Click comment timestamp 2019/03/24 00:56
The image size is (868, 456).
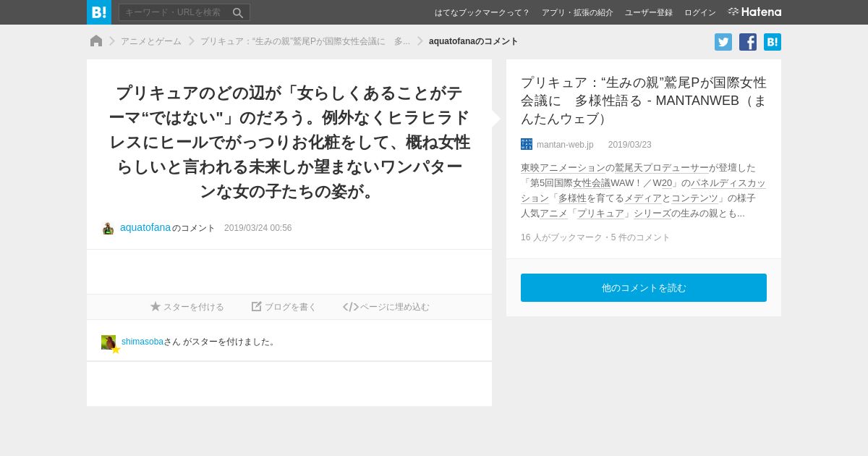pyautogui.click(x=258, y=228)
